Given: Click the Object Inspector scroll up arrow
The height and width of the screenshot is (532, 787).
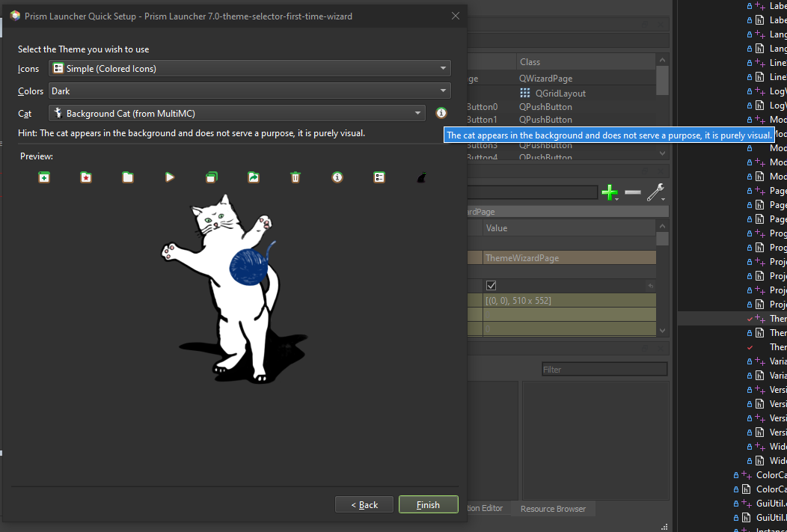Looking at the screenshot, I should (663, 60).
